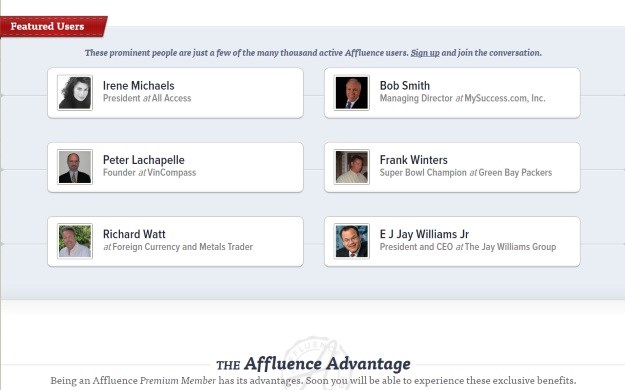This screenshot has width=625, height=390.
Task: Select the Peter Lachapelle name
Action: (x=143, y=160)
